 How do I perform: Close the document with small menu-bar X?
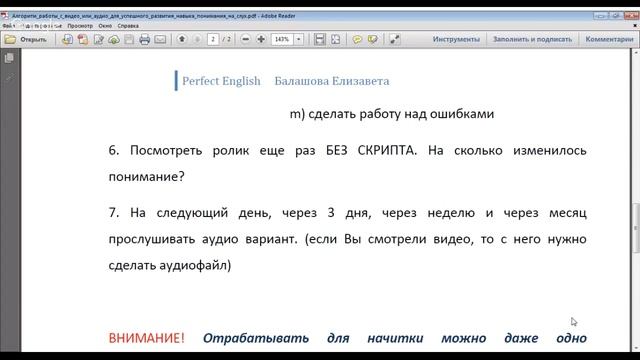pos(635,25)
